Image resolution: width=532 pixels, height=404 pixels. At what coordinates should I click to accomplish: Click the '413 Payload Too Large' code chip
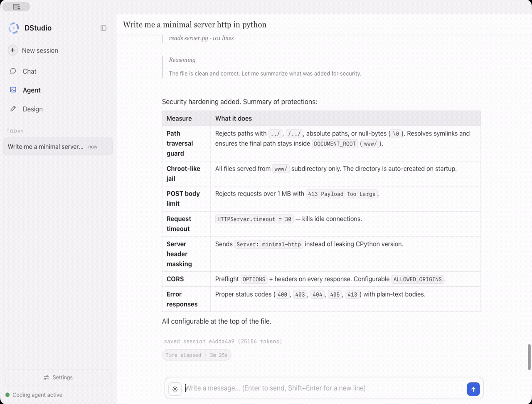click(342, 194)
